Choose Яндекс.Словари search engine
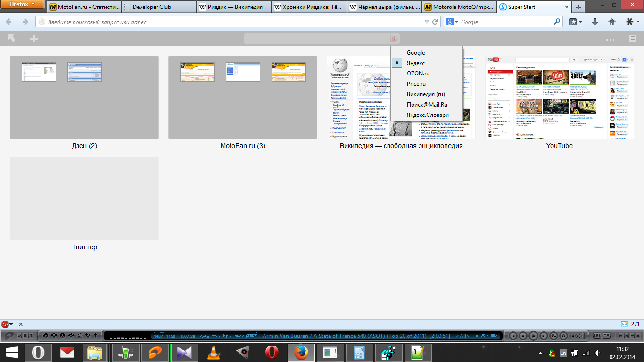The width and height of the screenshot is (644, 362). 427,115
